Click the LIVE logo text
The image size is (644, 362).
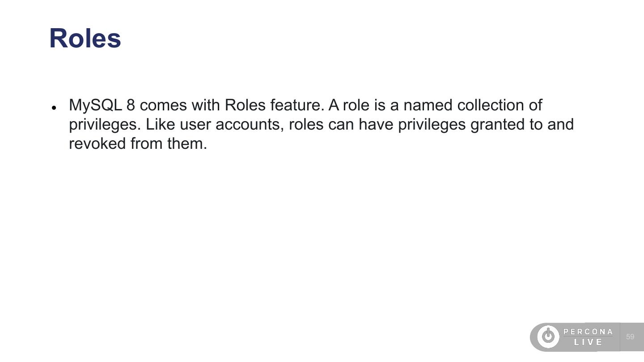tap(588, 342)
